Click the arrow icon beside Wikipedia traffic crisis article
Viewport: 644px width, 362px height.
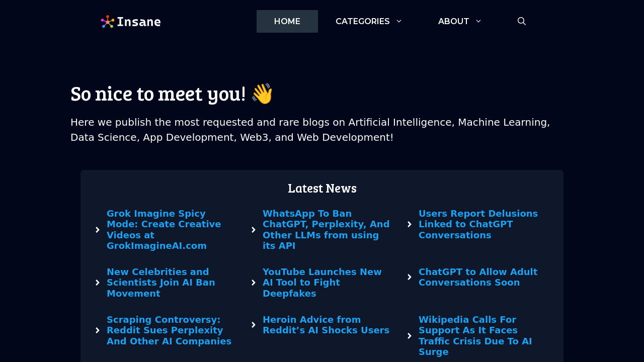point(409,335)
